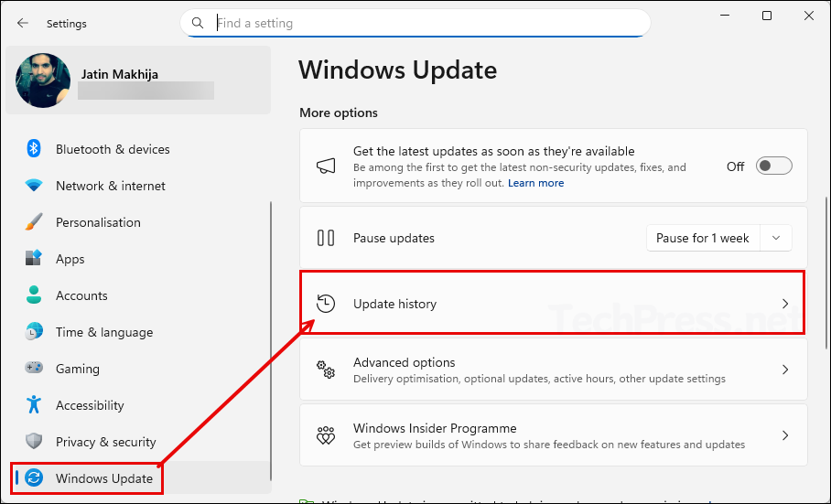Open Time & language globe icon
The image size is (831, 504).
coord(34,332)
